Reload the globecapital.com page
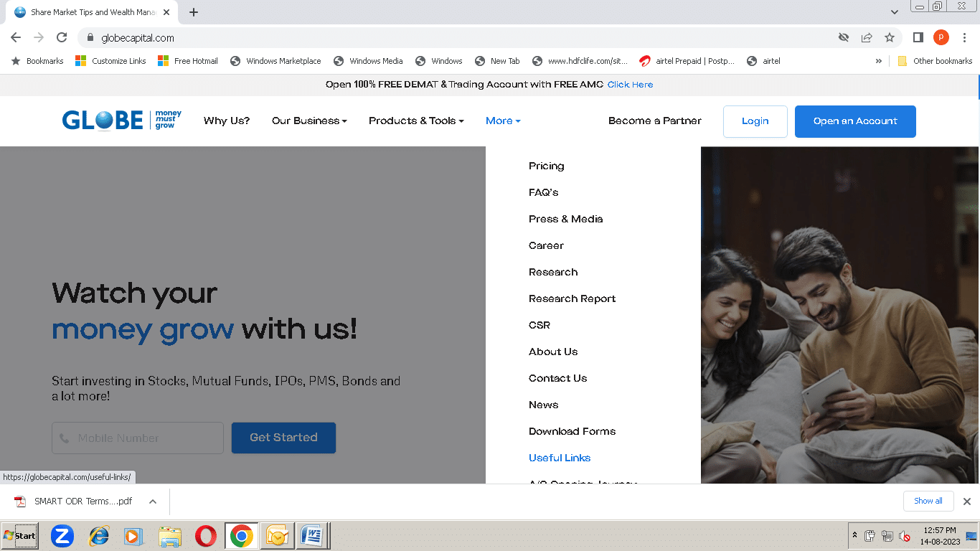 pyautogui.click(x=62, y=37)
